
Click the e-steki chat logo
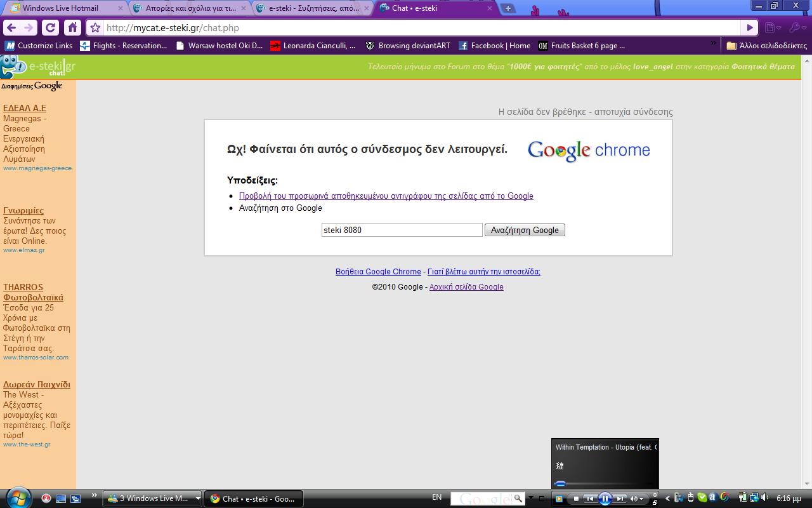point(38,67)
